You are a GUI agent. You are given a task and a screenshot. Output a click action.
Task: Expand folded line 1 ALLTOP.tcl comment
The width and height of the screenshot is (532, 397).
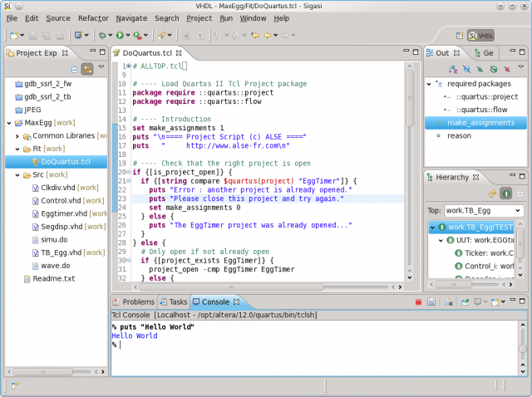pyautogui.click(x=129, y=66)
